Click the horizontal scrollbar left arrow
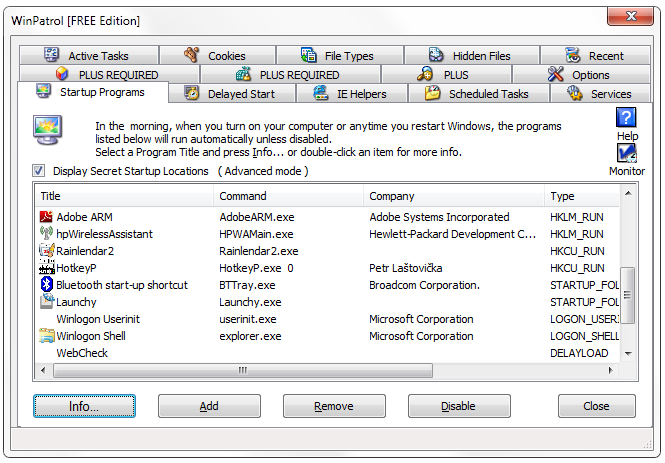 43,370
